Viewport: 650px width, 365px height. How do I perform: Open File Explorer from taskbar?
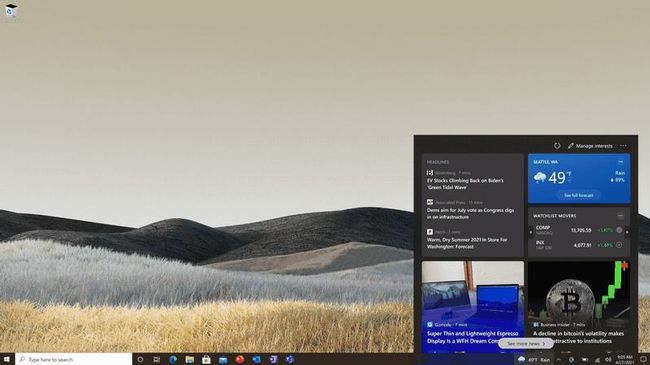point(189,359)
